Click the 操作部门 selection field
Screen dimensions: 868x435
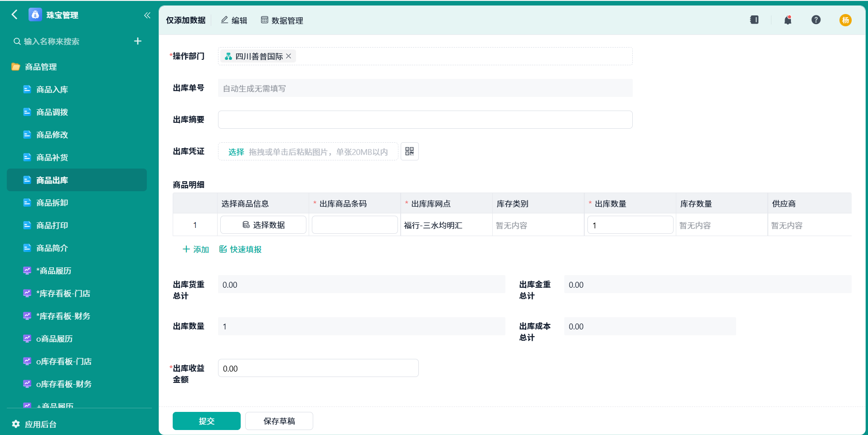[x=425, y=56]
